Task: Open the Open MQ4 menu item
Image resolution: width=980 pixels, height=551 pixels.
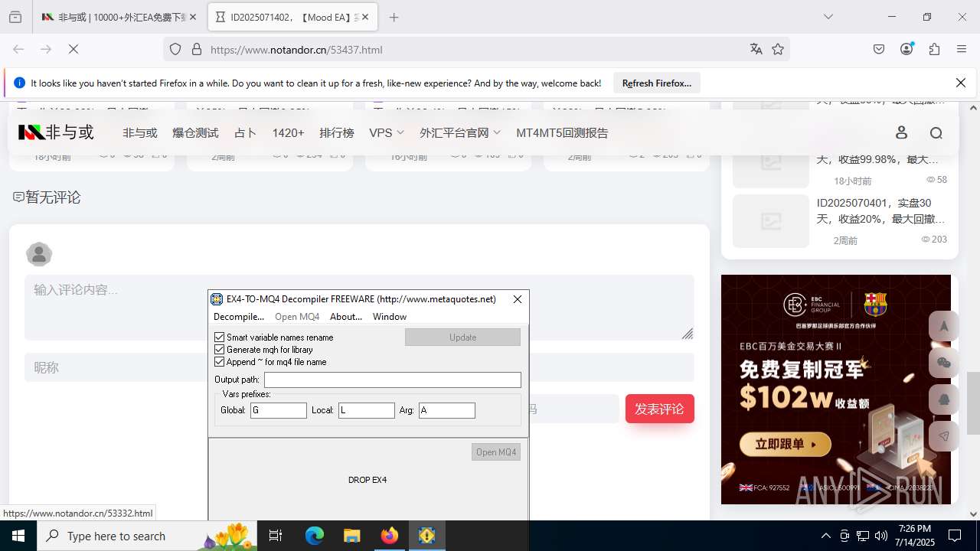Action: click(297, 316)
